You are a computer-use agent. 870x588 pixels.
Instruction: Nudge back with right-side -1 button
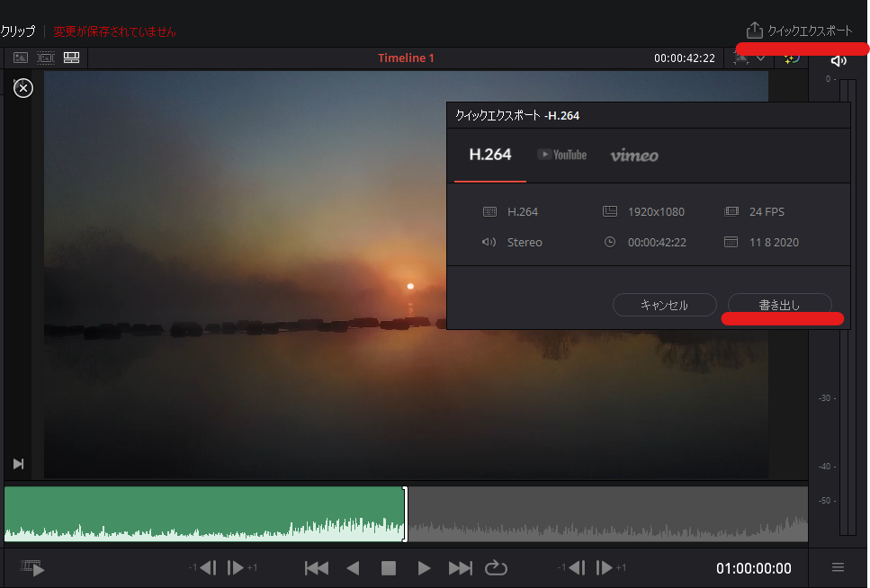click(x=577, y=568)
